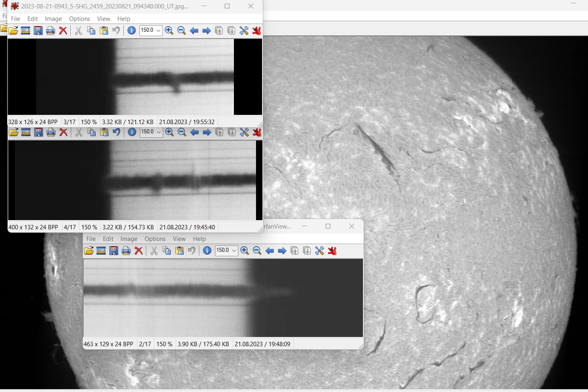Open File menu in the 2/17 window

pos(91,239)
